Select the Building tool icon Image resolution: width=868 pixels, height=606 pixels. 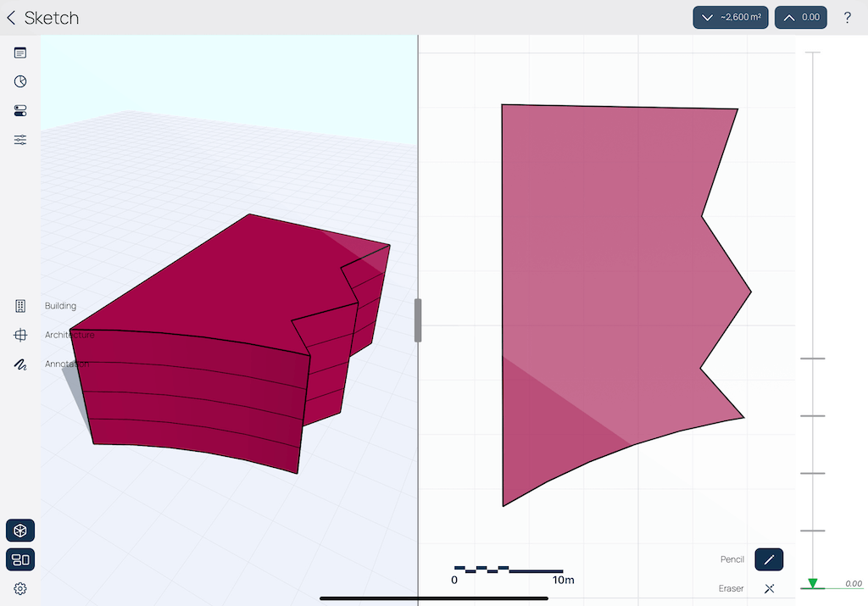click(x=20, y=306)
